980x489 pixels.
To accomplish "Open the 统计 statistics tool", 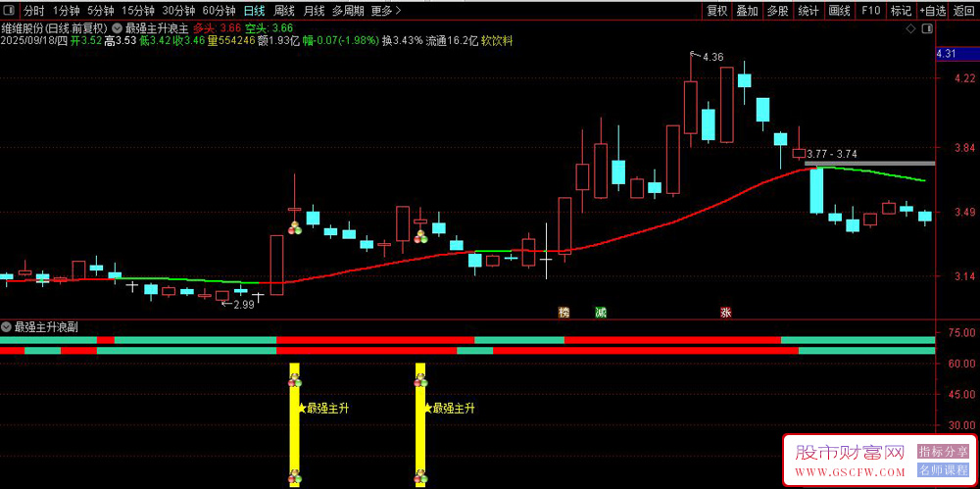I will [808, 11].
